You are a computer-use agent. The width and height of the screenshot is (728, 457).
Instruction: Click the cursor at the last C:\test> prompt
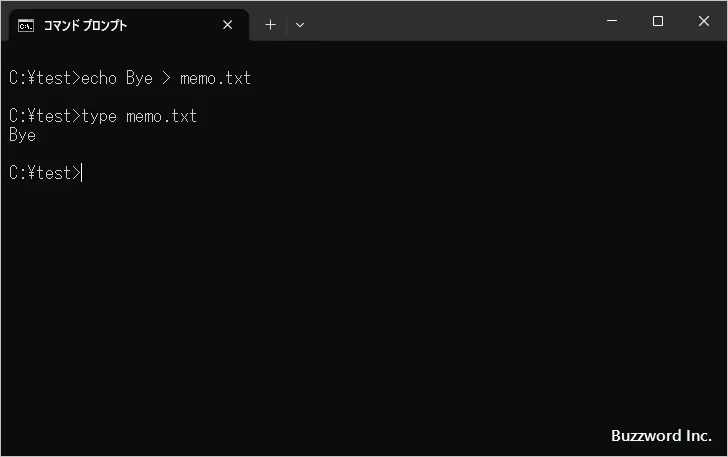(82, 173)
